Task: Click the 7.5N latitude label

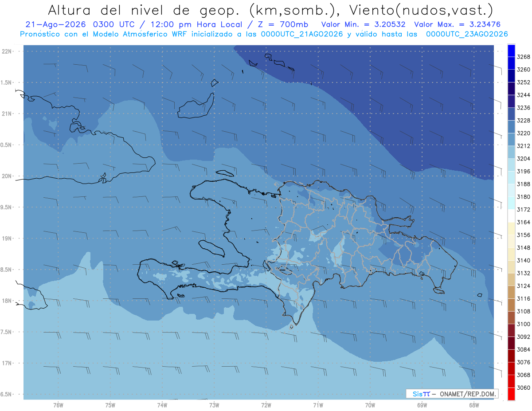Action: (7, 332)
